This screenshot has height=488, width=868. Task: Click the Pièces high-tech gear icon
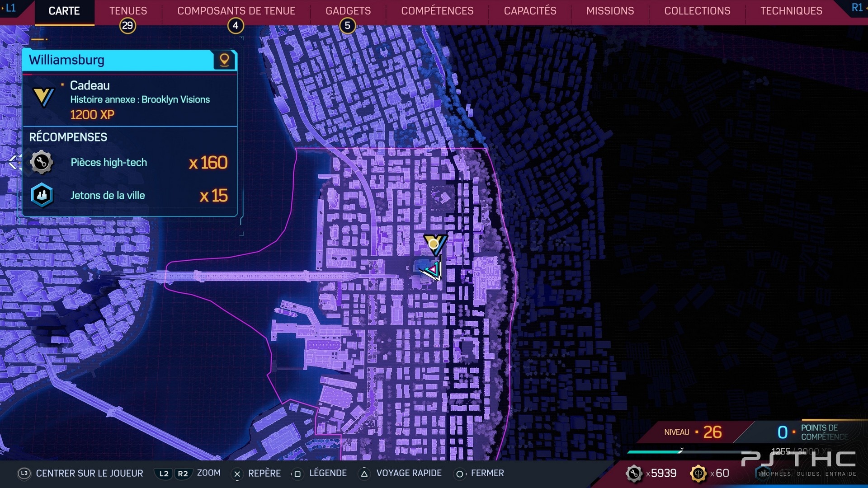42,162
